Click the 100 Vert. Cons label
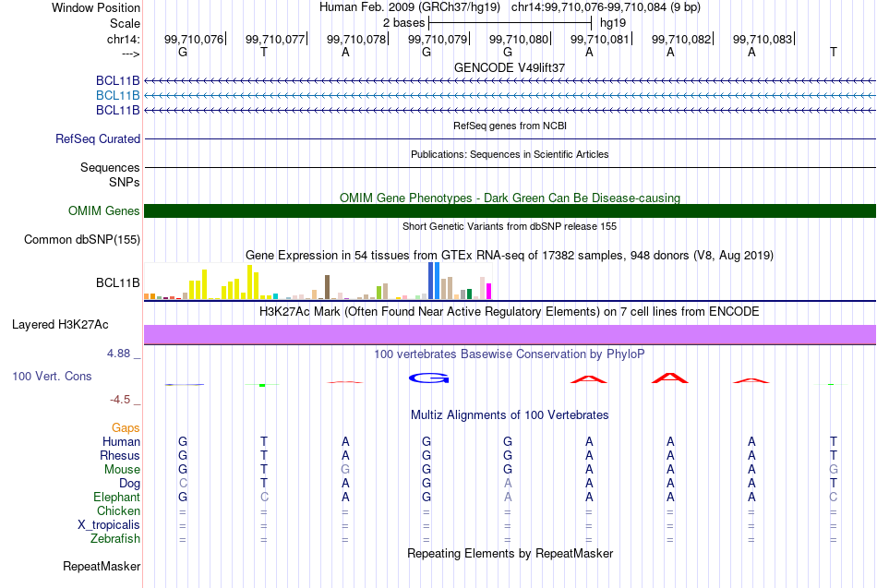The height and width of the screenshot is (588, 877). (52, 376)
